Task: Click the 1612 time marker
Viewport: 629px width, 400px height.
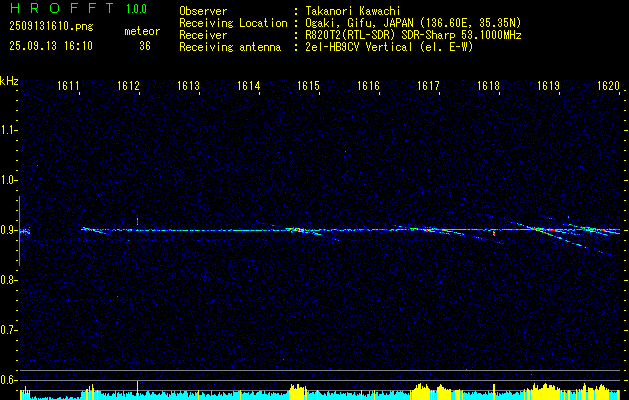Action: [128, 86]
